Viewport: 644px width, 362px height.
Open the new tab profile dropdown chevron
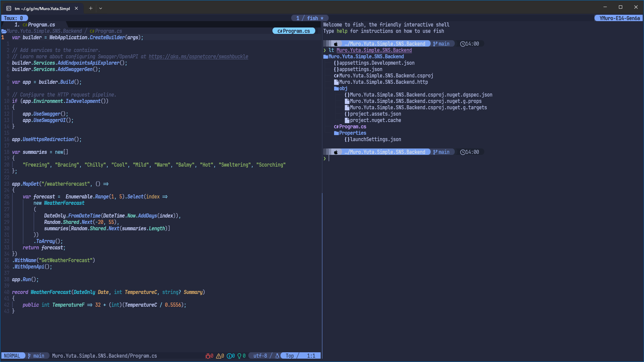pyautogui.click(x=101, y=8)
